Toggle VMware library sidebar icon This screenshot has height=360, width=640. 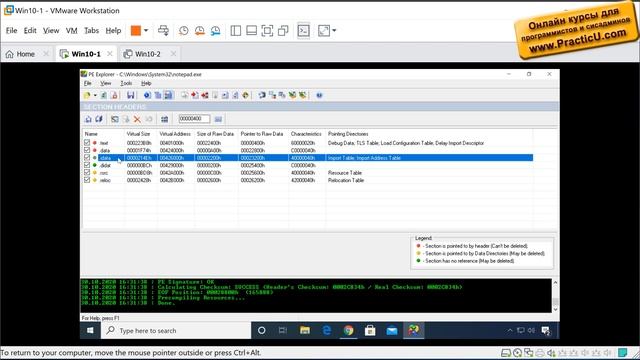[x=236, y=31]
